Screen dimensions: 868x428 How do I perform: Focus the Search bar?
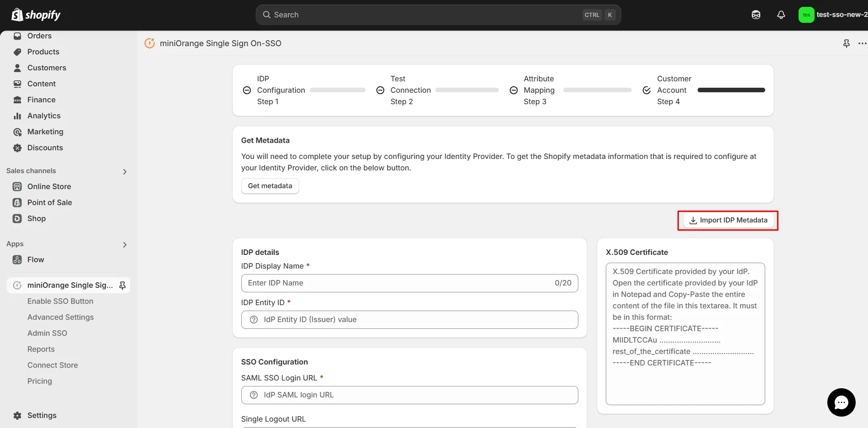click(438, 15)
